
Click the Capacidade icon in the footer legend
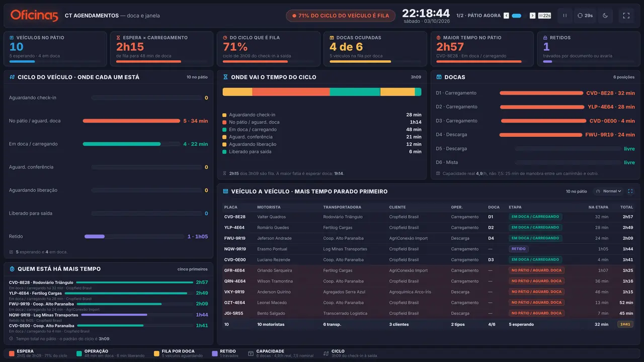251,353
